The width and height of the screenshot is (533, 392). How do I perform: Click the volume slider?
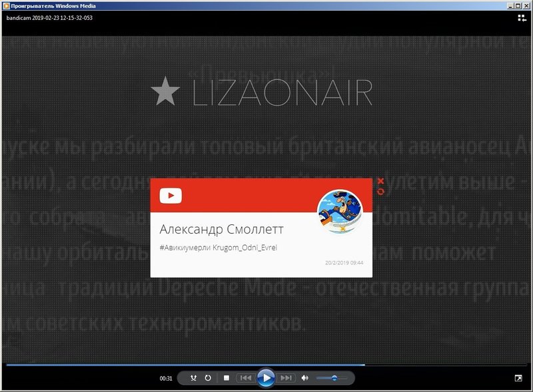tap(331, 378)
